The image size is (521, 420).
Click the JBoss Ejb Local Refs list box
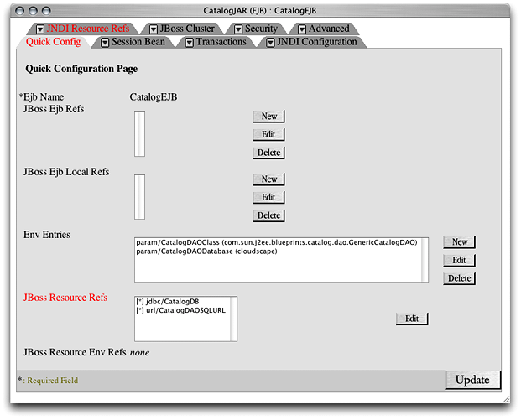coord(139,197)
